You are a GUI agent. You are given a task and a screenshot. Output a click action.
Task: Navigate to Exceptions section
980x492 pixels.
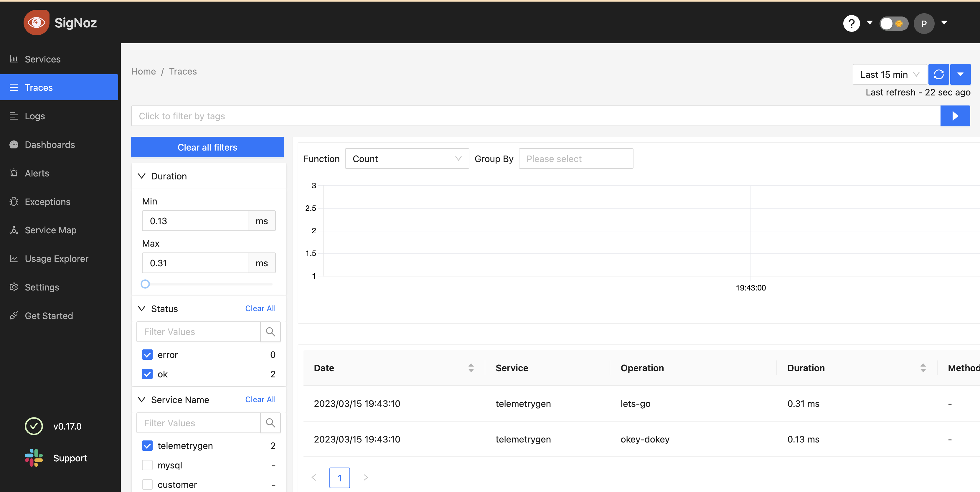47,202
